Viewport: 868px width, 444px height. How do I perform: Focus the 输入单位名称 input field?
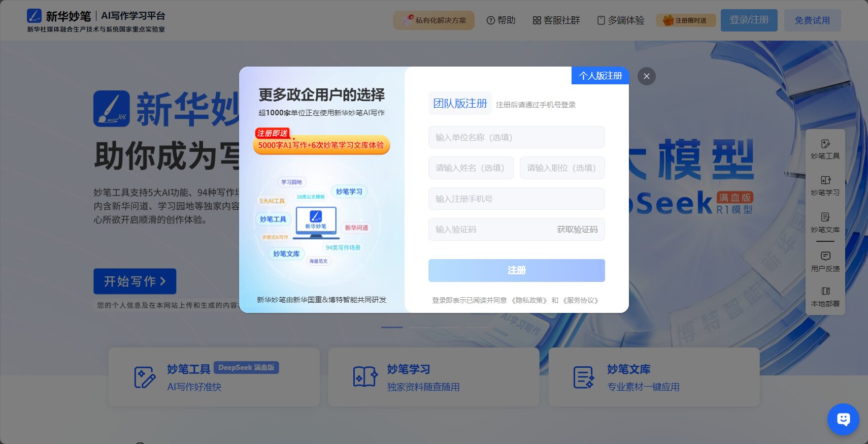pyautogui.click(x=516, y=137)
